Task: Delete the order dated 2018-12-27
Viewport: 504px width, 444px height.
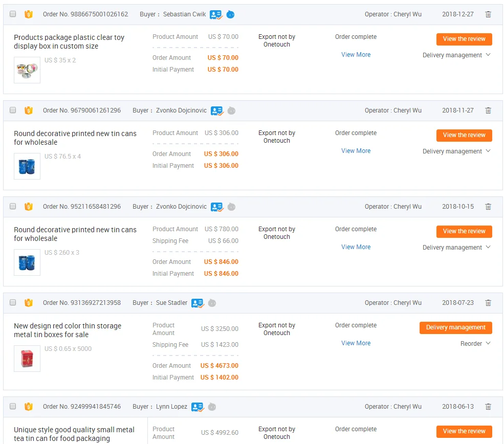Action: [488, 14]
